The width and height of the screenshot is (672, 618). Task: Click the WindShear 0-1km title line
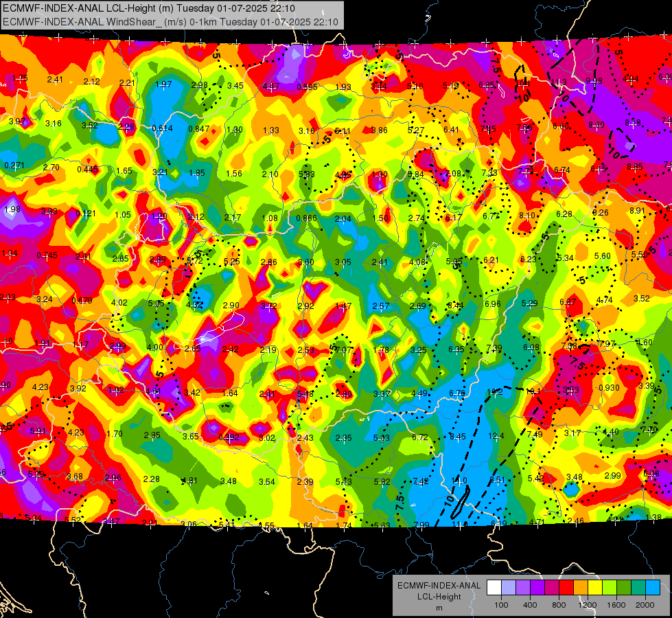(170, 22)
